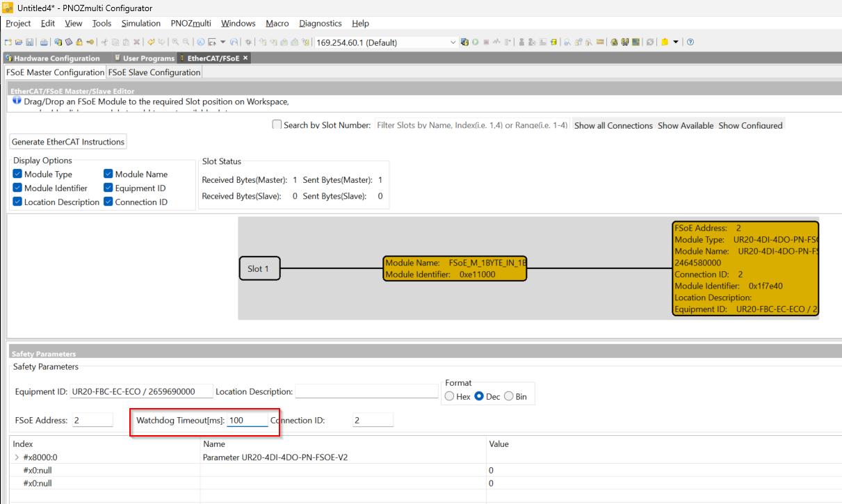Click the scissors Cut icon
The width and height of the screenshot is (842, 504).
104,42
